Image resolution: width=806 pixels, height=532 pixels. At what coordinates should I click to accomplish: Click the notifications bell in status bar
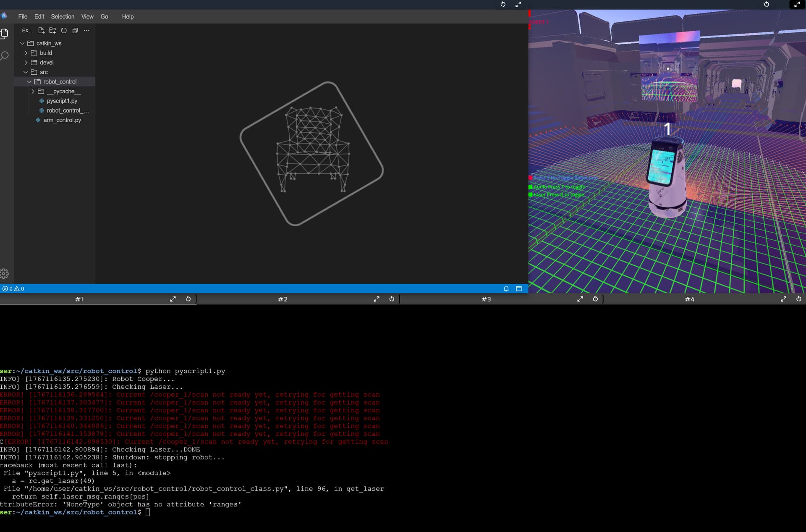(506, 289)
